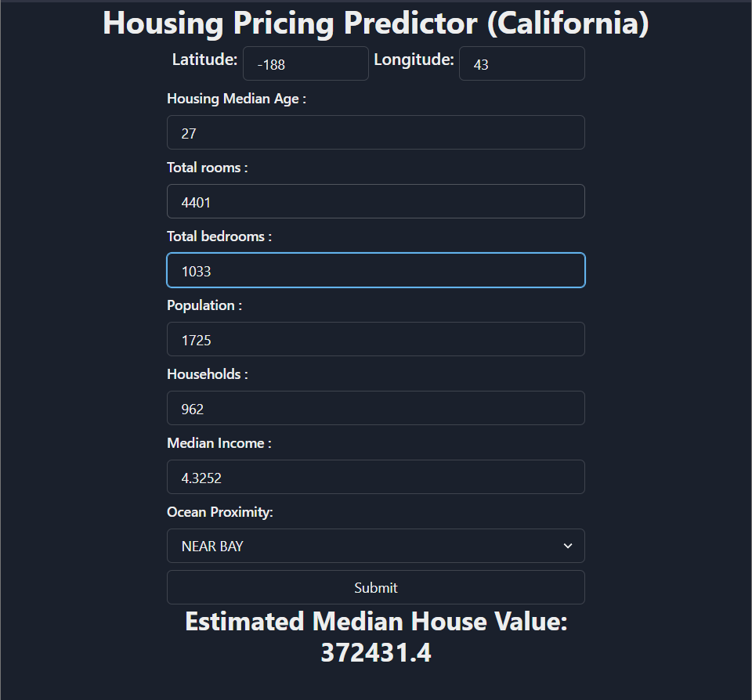Click the Population field containing 1725
This screenshot has width=752, height=700.
click(x=375, y=339)
